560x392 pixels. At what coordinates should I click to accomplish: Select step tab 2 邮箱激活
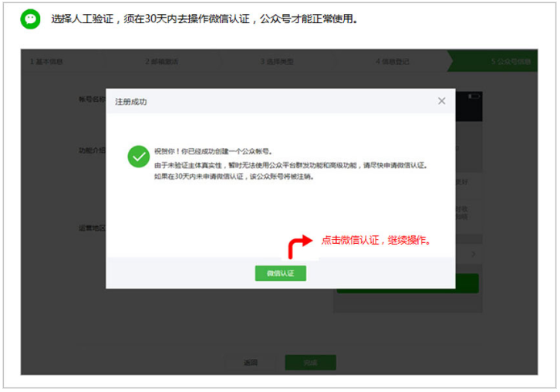point(162,62)
